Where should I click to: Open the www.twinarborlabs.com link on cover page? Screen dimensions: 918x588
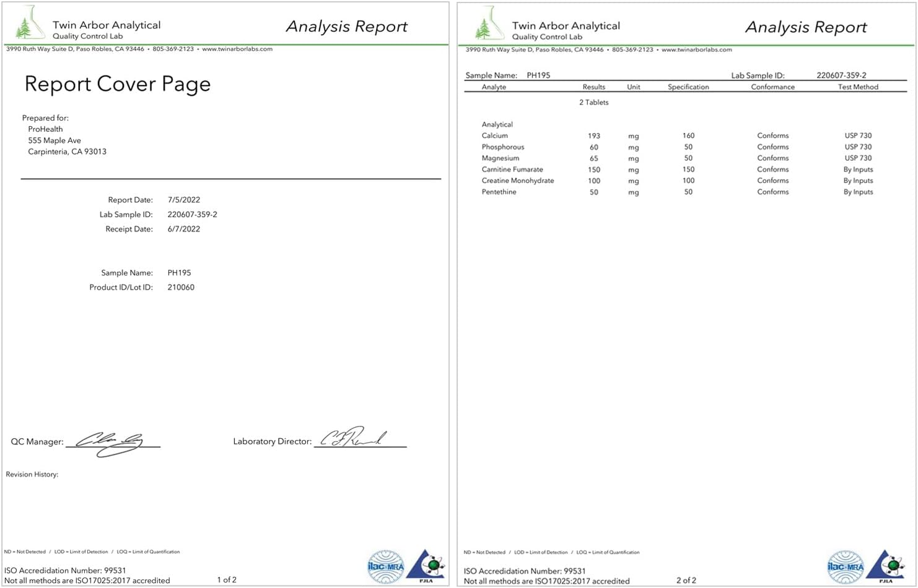237,49
